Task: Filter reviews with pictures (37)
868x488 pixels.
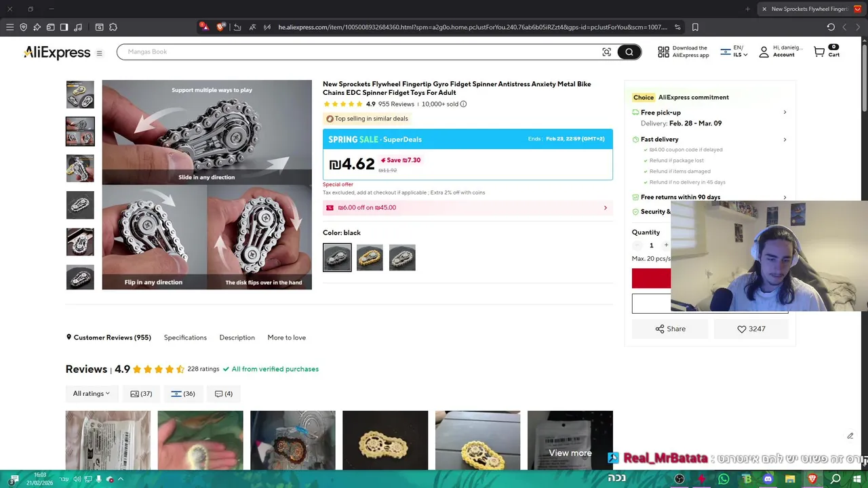Action: 141,394
